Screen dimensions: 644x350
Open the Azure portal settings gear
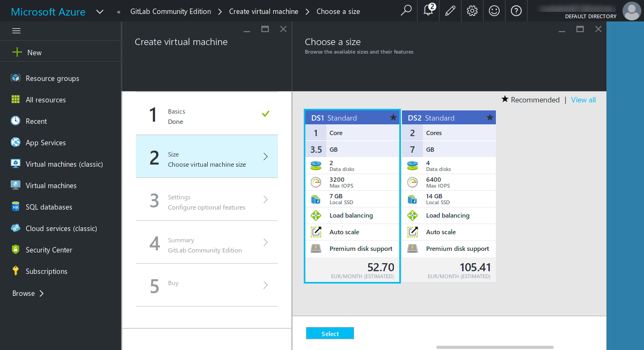[472, 11]
